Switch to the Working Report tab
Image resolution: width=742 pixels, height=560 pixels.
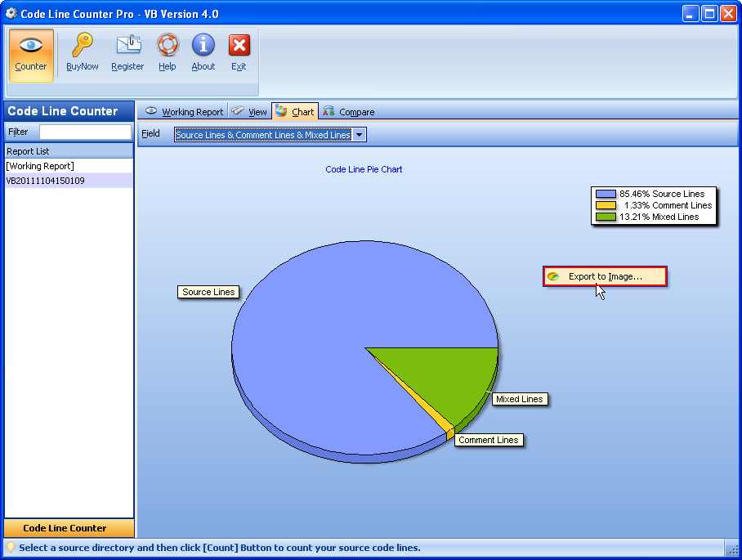pos(185,112)
